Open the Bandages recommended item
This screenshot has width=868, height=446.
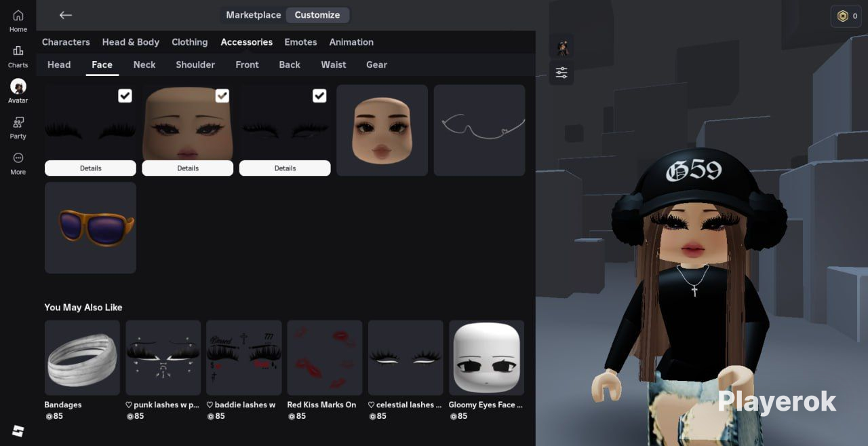pos(82,358)
